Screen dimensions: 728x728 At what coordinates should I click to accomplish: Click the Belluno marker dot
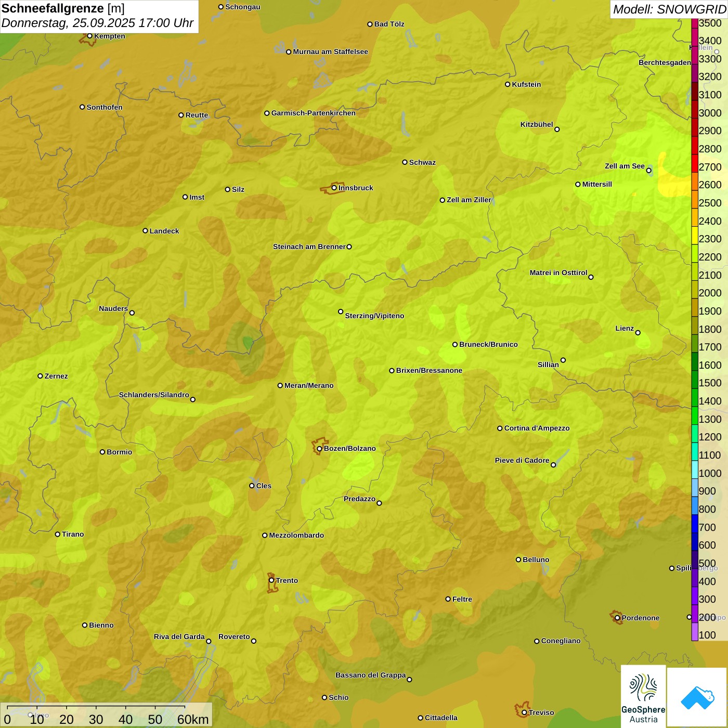click(x=518, y=560)
